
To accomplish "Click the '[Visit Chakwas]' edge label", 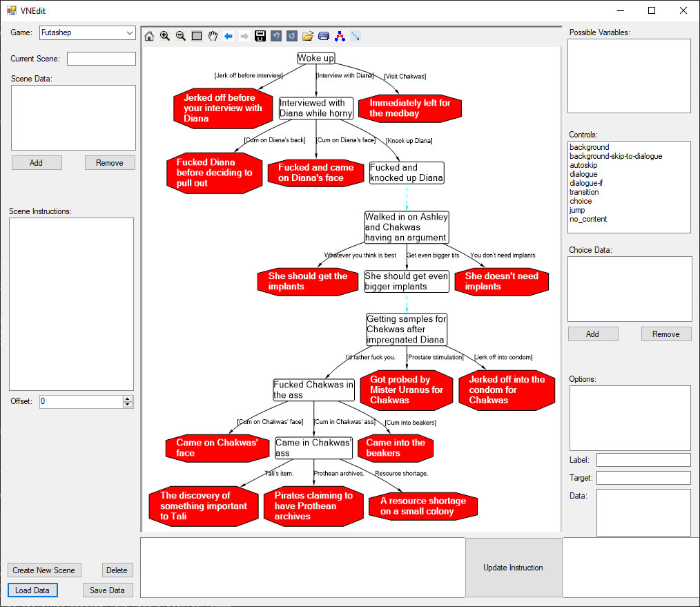I will pyautogui.click(x=405, y=77).
